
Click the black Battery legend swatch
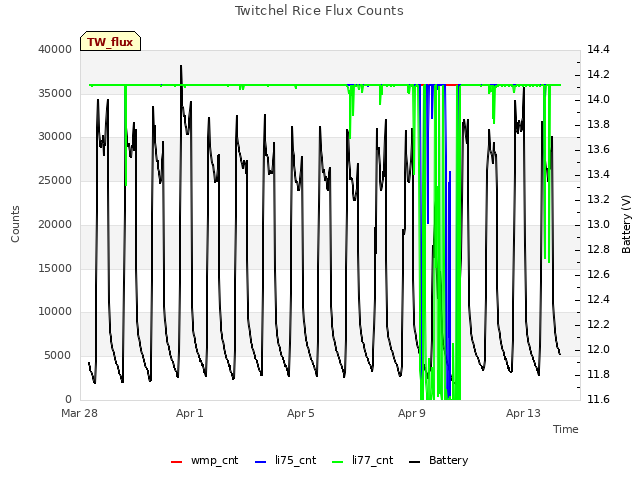tap(414, 462)
